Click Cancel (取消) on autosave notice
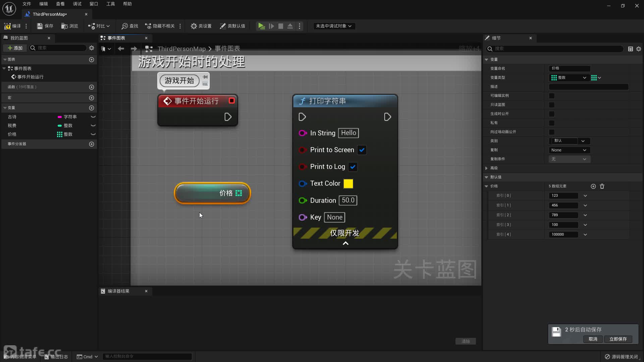Image resolution: width=644 pixels, height=362 pixels. click(x=593, y=339)
